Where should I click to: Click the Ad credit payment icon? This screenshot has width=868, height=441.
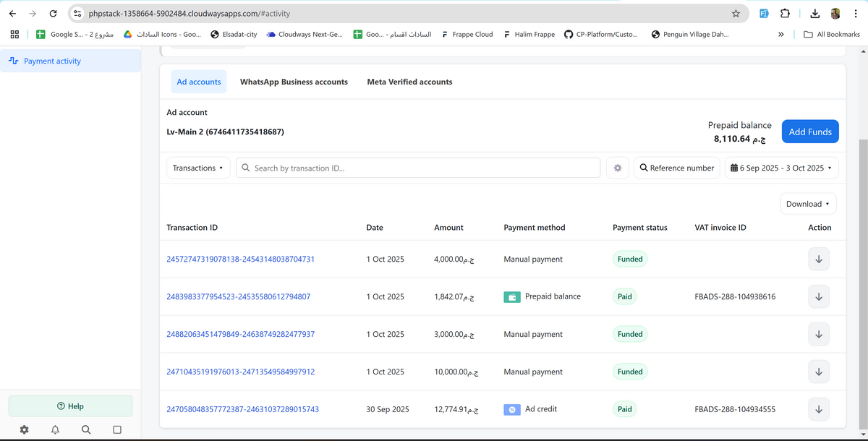coord(512,409)
